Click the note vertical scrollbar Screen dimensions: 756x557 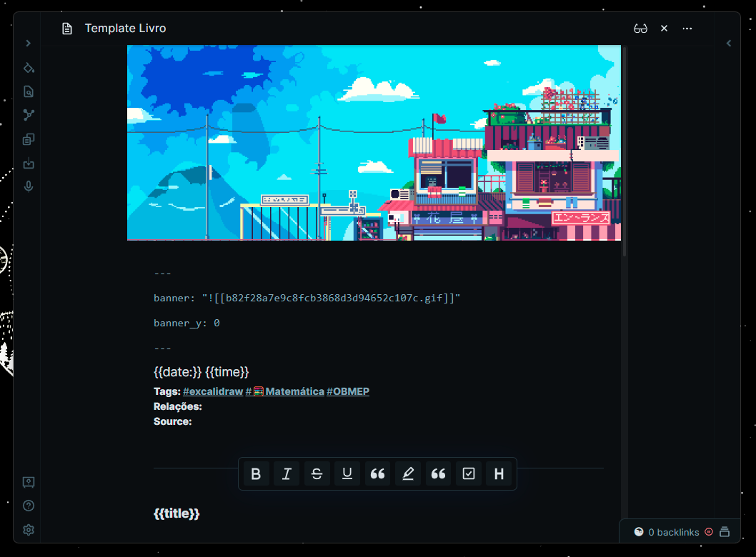click(x=625, y=151)
